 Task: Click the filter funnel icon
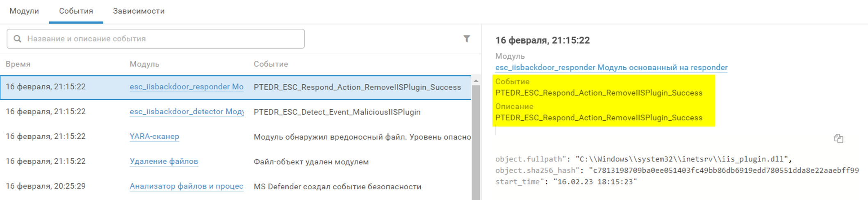pyautogui.click(x=467, y=39)
